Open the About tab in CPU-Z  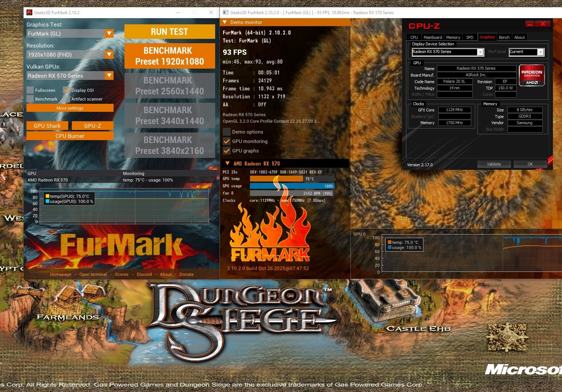(x=520, y=37)
